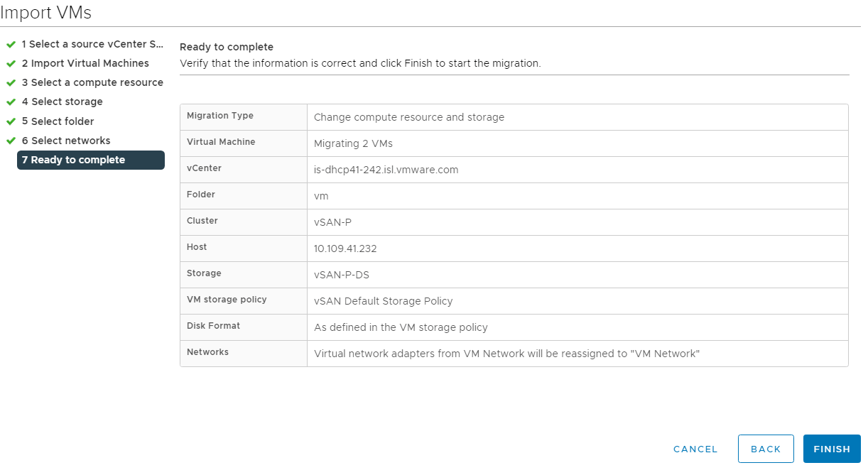Image resolution: width=868 pixels, height=475 pixels.
Task: Go to step 1 Select a source vCenter
Action: 92,44
